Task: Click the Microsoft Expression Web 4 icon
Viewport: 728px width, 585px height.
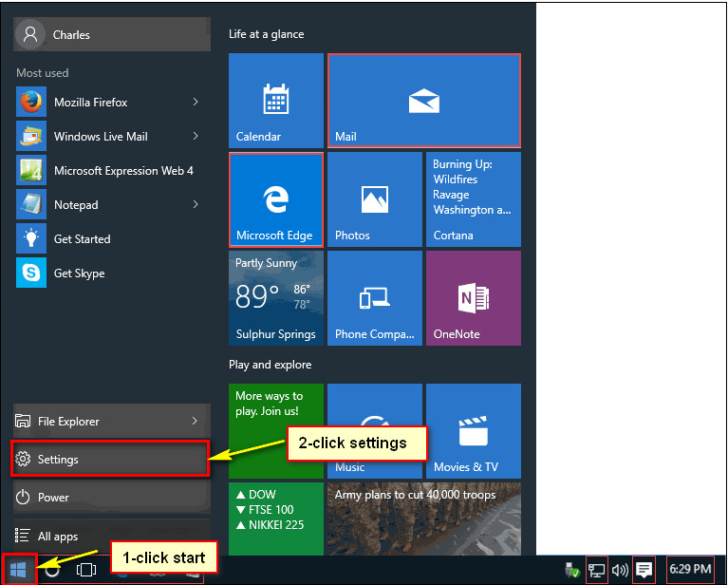Action: coord(31,170)
